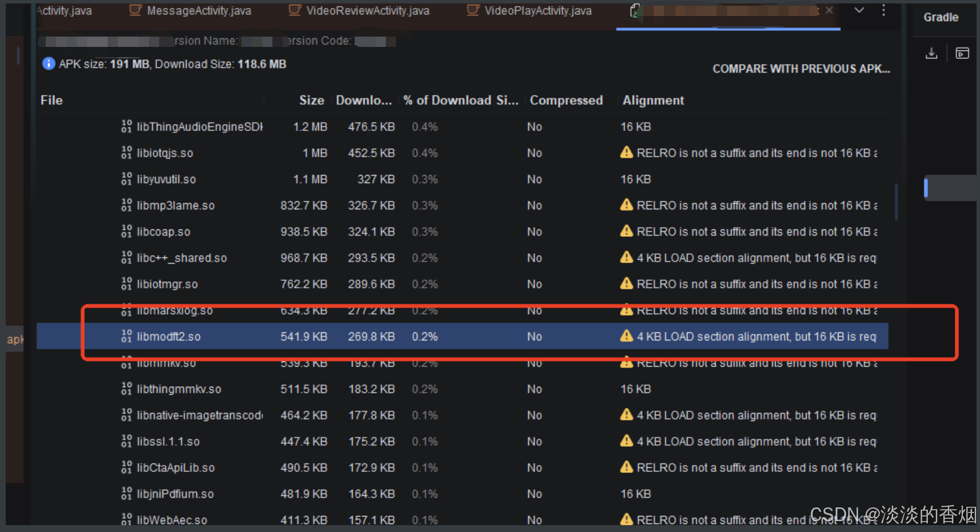Click the libnative-imagetranscoder alignment warning icon
This screenshot has width=980, height=532.
(627, 415)
